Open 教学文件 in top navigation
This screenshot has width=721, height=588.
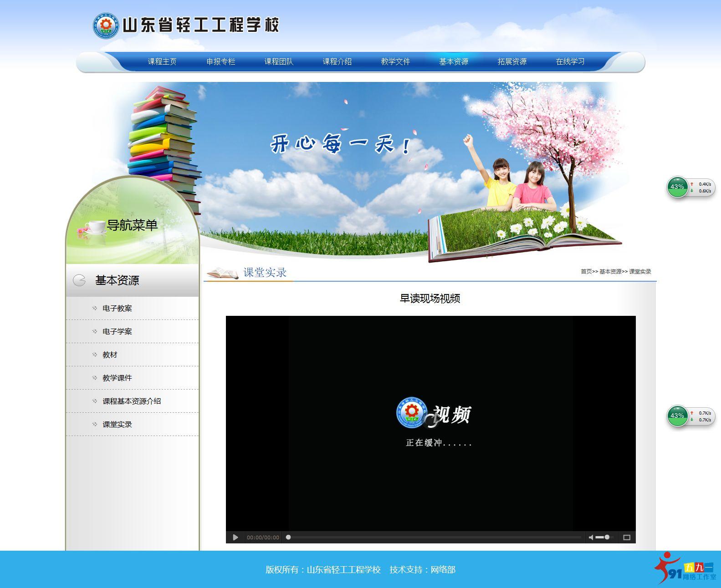(395, 61)
